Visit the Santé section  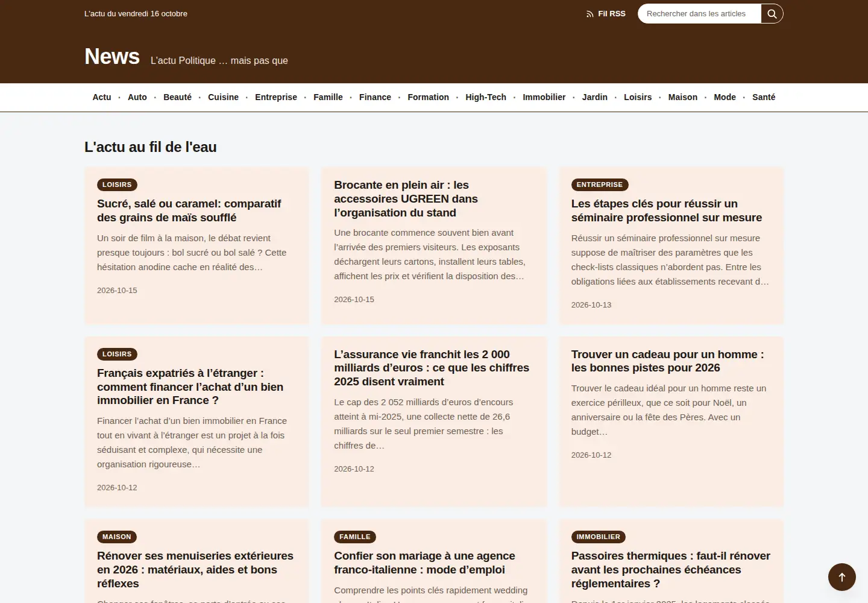point(764,97)
